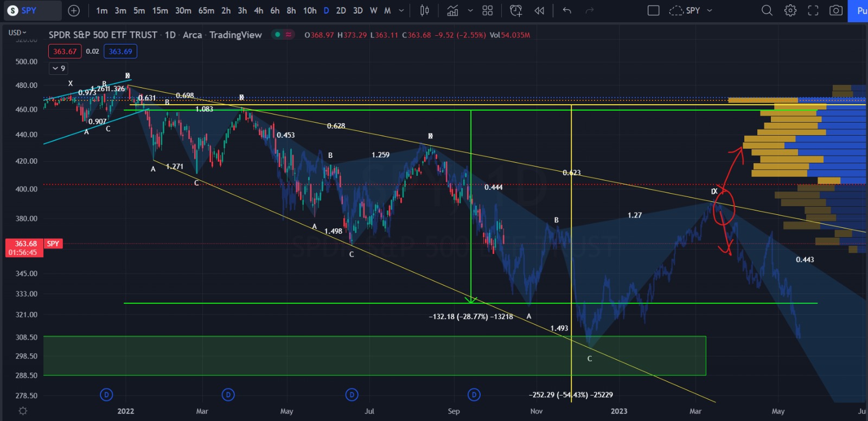The width and height of the screenshot is (868, 421).
Task: Click the compare or add symbol plus icon
Action: [x=74, y=10]
